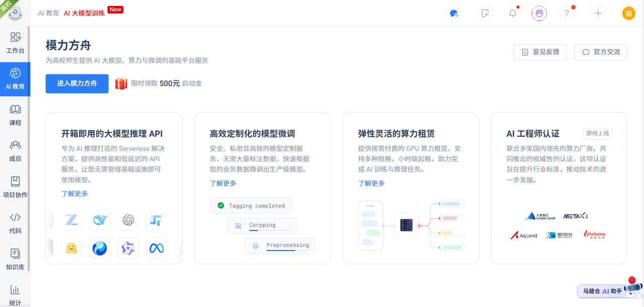
Task: Click the 弹性灵活的算力租赁 heading
Action: pos(396,134)
